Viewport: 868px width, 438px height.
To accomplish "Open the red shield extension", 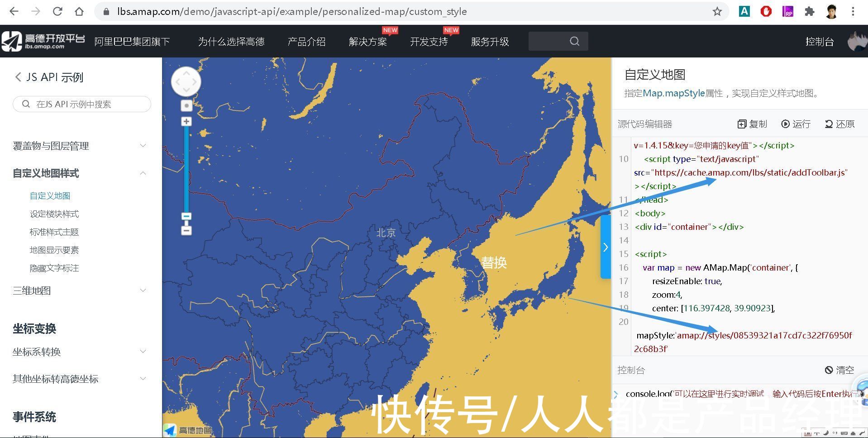I will [x=766, y=12].
